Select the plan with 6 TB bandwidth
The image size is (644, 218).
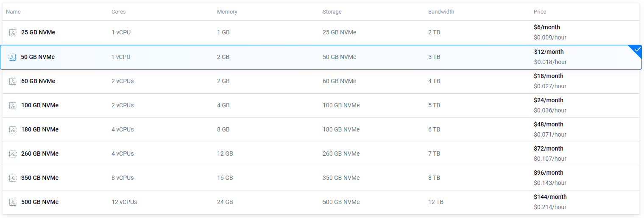tap(321, 130)
